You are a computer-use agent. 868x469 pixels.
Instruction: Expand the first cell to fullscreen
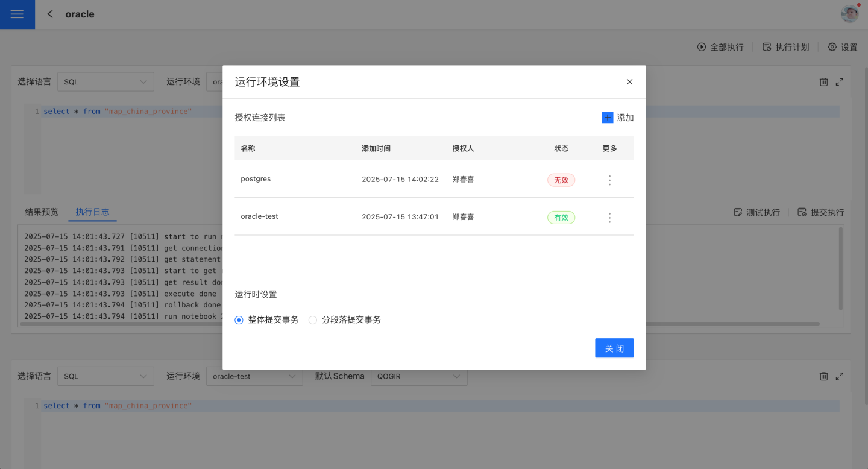(839, 82)
